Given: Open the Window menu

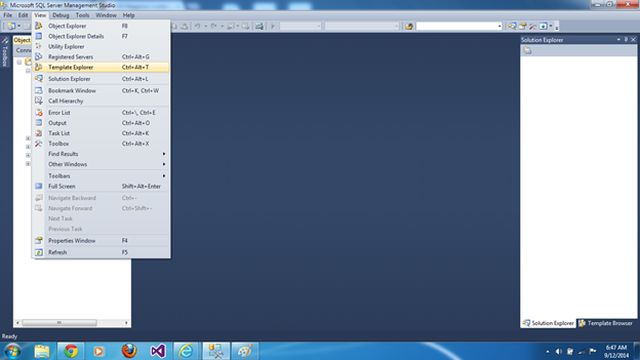Looking at the screenshot, I should tap(106, 15).
